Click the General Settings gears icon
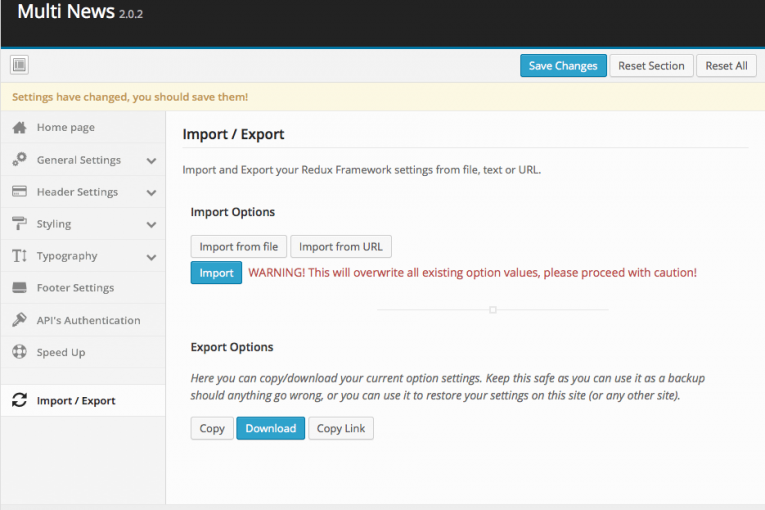 20,160
